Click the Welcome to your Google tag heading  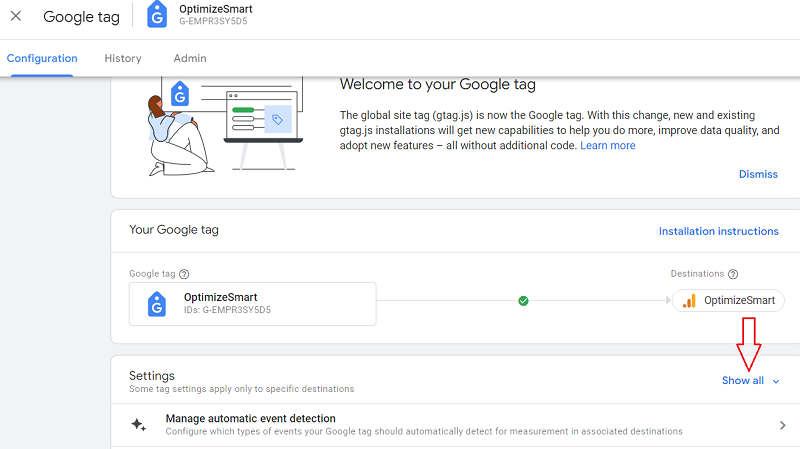(x=438, y=84)
